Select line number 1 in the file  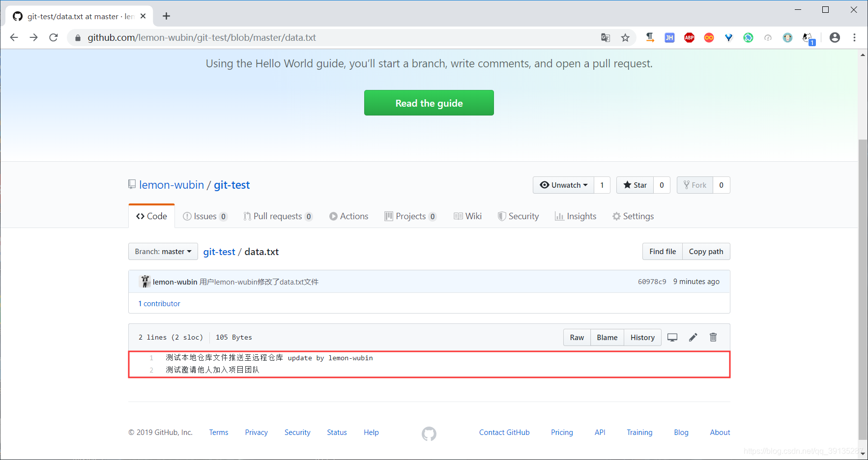click(x=151, y=358)
